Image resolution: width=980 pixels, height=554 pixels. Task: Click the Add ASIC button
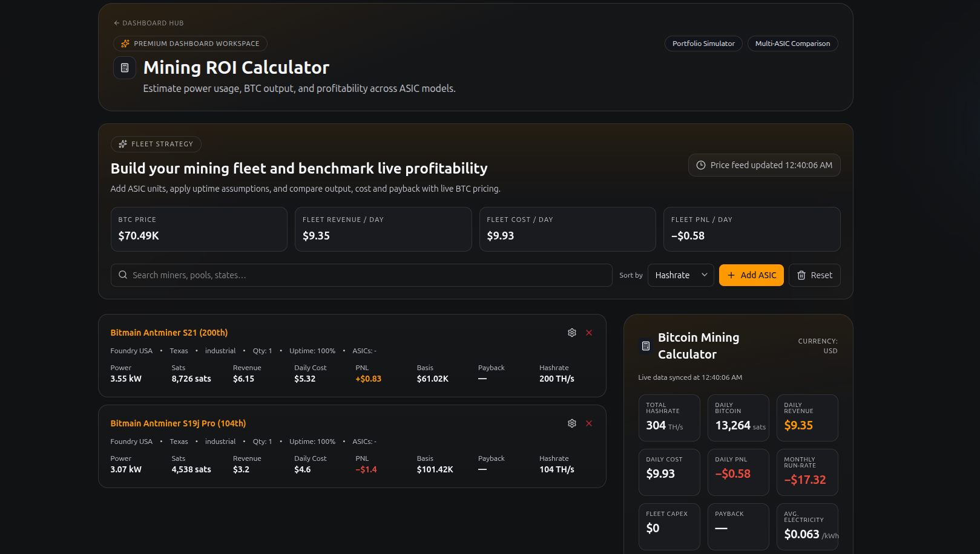click(751, 275)
